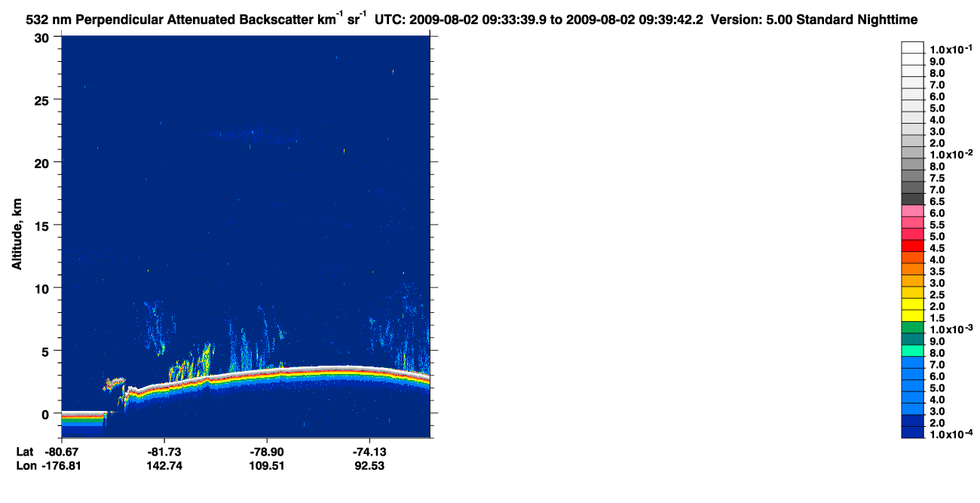Click the dark green swatch above 1.0x10⁻³

click(x=912, y=327)
